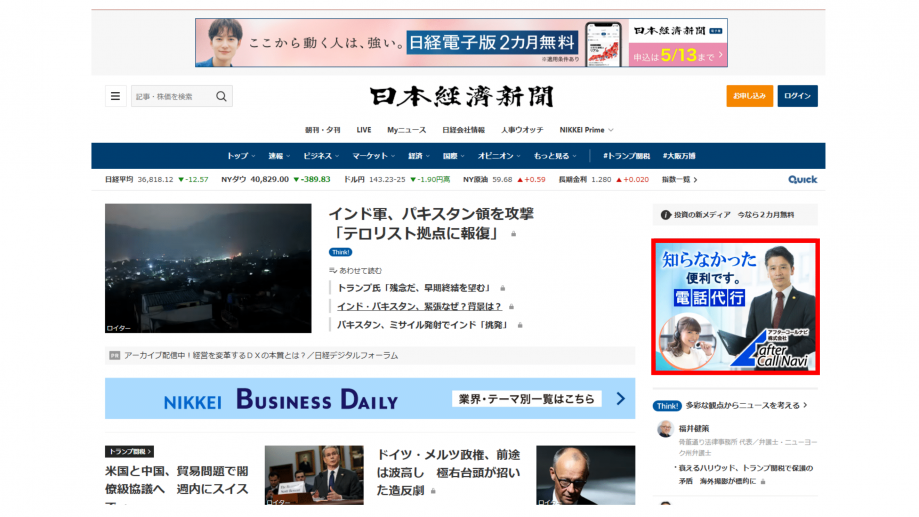Expand the ビジネス navigation dropdown
Image resolution: width=919 pixels, height=517 pixels.
(x=321, y=156)
